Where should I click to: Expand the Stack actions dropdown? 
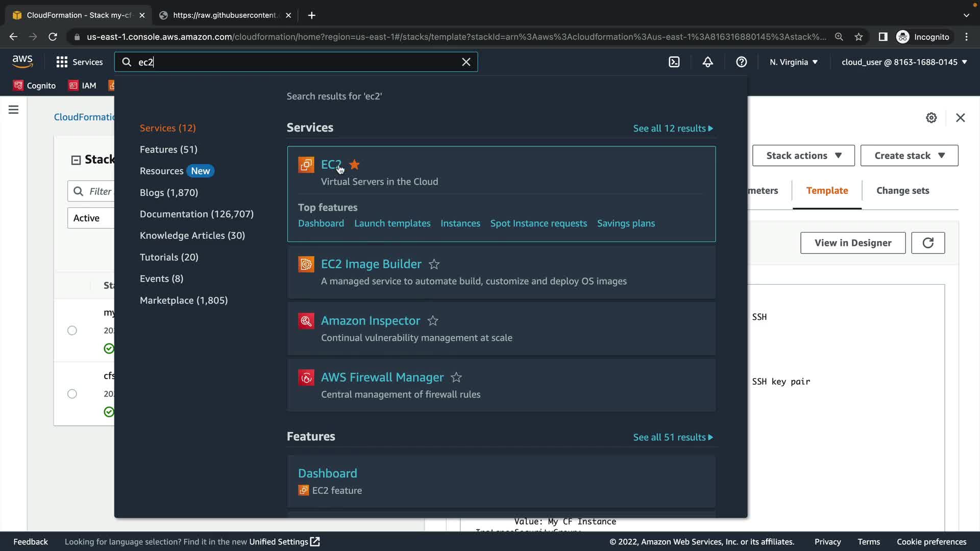(x=803, y=156)
